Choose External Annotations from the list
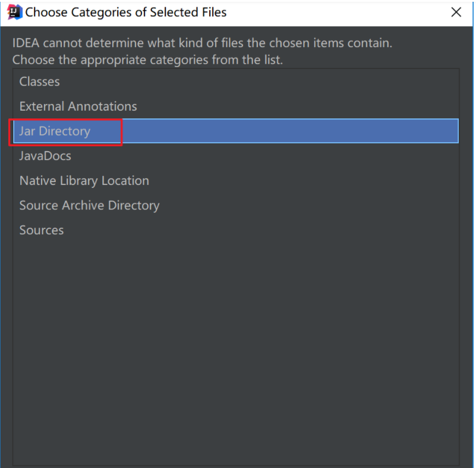The image size is (476, 468). pos(235,106)
